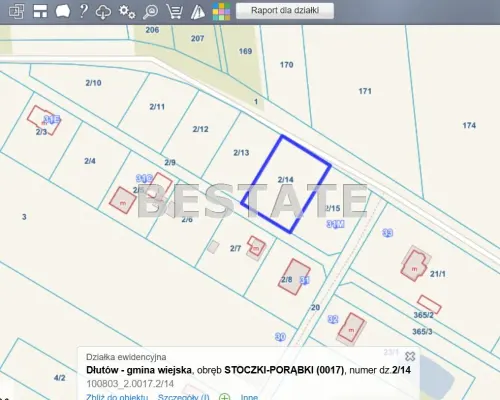The image size is (500, 400).
Task: Click parcel label 2/13 on map
Action: point(241,153)
